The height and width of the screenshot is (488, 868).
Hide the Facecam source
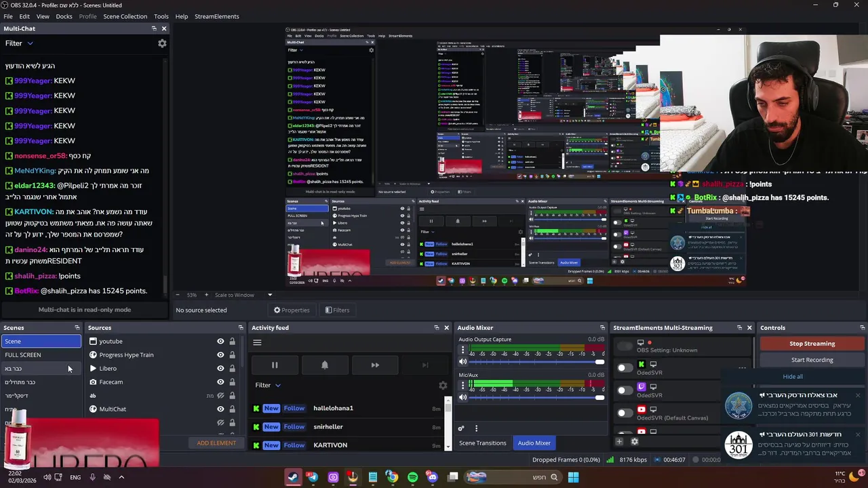220,382
